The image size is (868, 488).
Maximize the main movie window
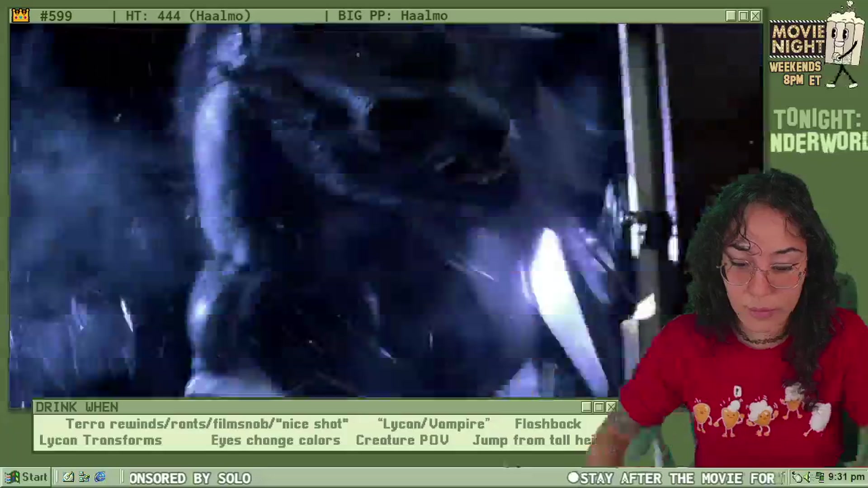pos(743,16)
